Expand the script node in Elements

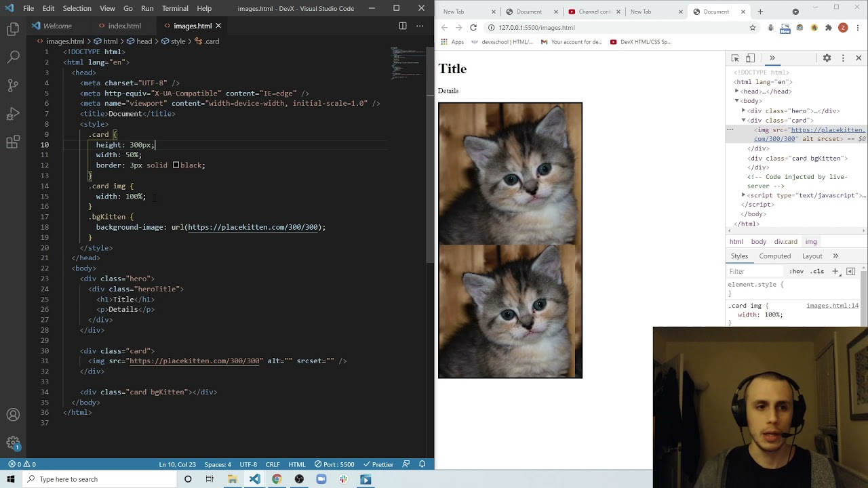point(743,195)
